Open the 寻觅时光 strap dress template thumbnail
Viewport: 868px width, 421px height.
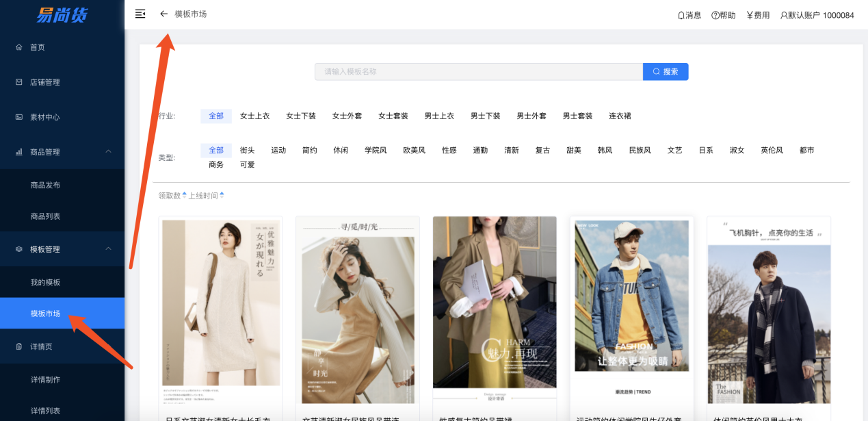(358, 311)
